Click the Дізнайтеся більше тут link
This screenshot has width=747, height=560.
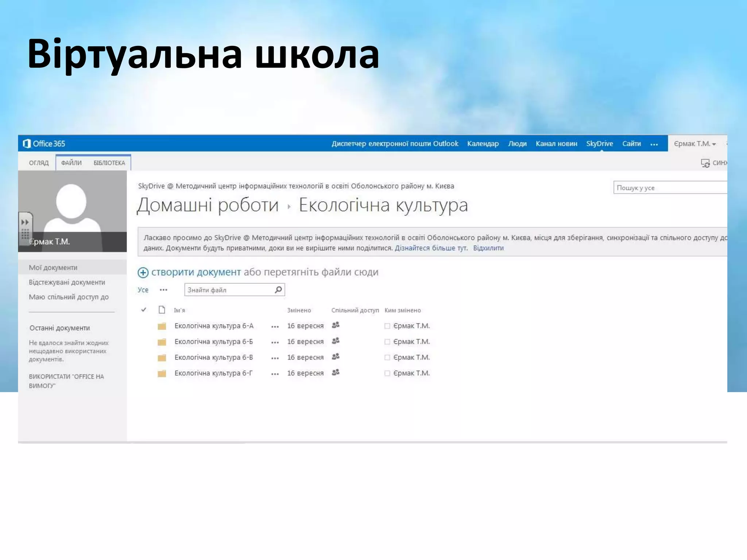click(431, 248)
